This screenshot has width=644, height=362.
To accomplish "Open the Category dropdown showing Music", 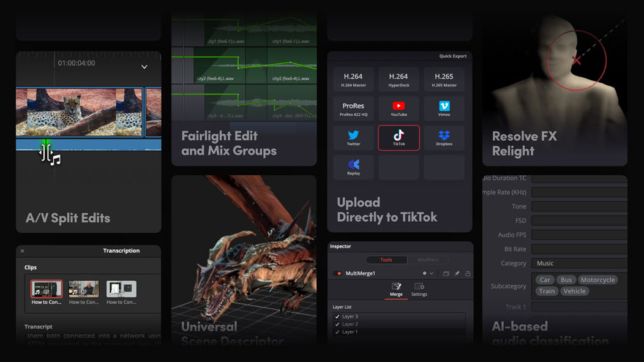I will click(578, 263).
